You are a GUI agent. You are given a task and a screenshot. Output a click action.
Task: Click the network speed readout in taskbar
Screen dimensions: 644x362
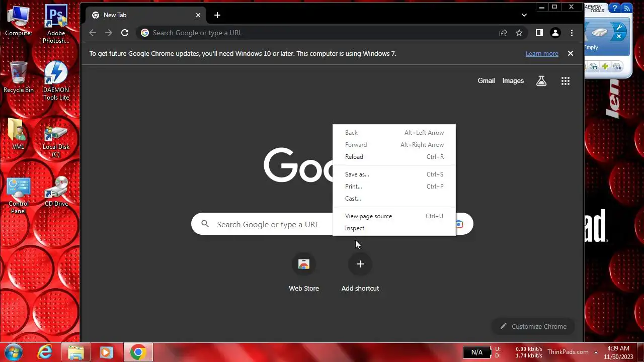point(519,352)
